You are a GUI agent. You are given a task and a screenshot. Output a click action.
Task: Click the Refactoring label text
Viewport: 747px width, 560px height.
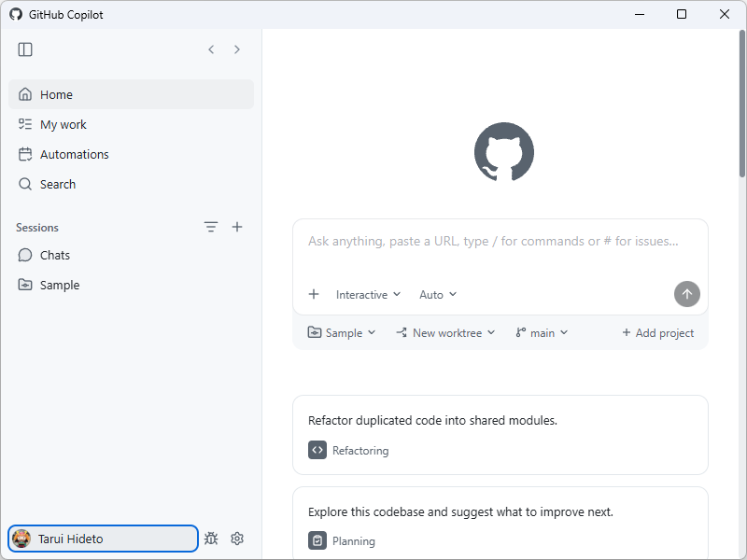[360, 451]
